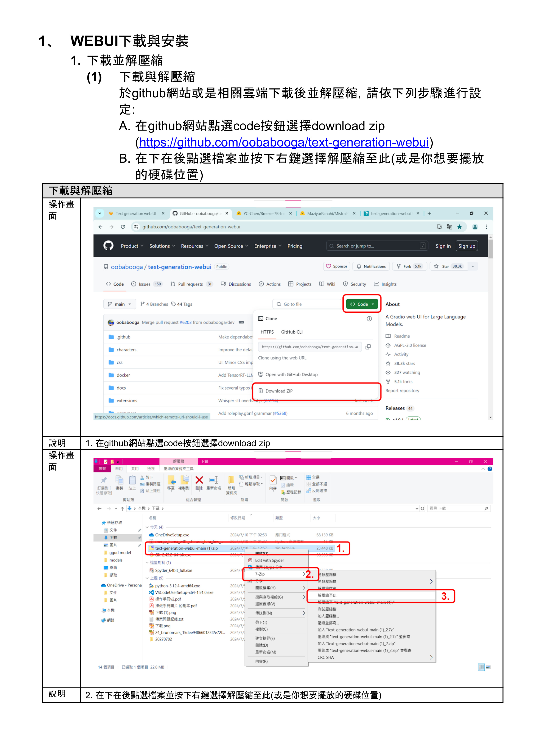The height and width of the screenshot is (756, 535).
Task: Open the Open Source dropdown menu
Action: pos(231,246)
